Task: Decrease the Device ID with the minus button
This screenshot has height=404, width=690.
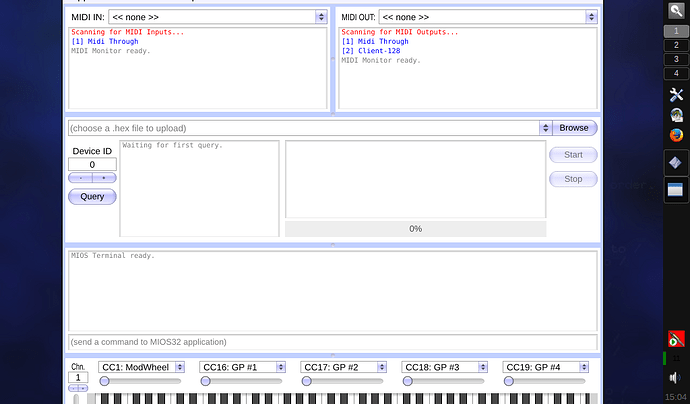Action: click(x=81, y=178)
